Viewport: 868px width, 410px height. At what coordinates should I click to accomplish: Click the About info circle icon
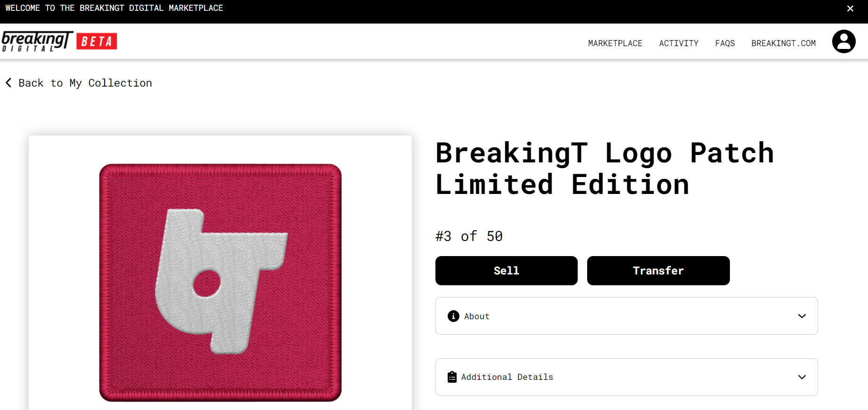click(453, 316)
